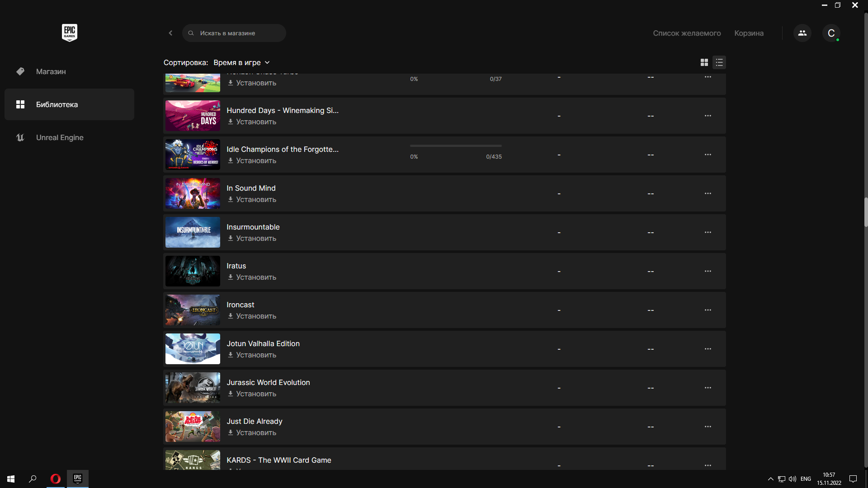Install Just Die Already via Установить
The height and width of the screenshot is (488, 868).
(252, 433)
